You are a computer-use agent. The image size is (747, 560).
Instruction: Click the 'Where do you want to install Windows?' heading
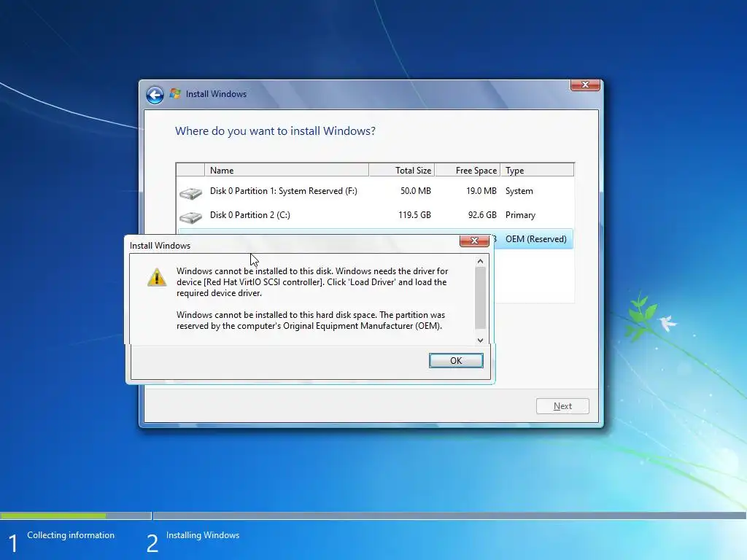pos(275,131)
